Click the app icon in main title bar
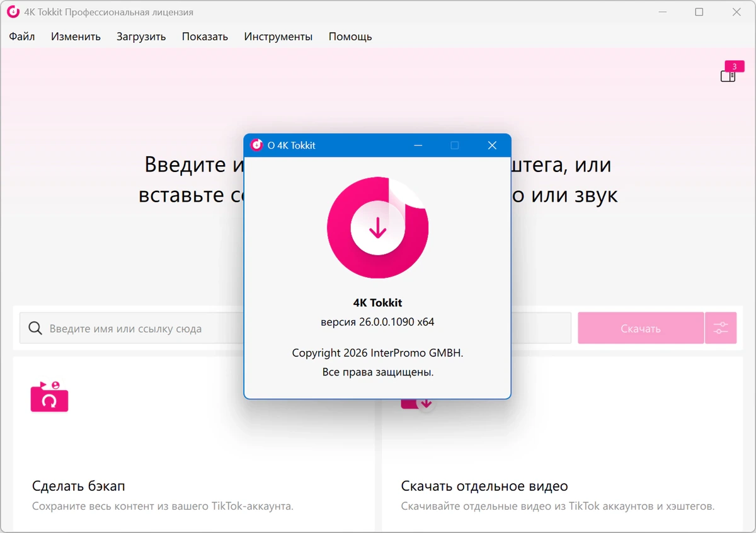The width and height of the screenshot is (756, 533). pos(13,12)
